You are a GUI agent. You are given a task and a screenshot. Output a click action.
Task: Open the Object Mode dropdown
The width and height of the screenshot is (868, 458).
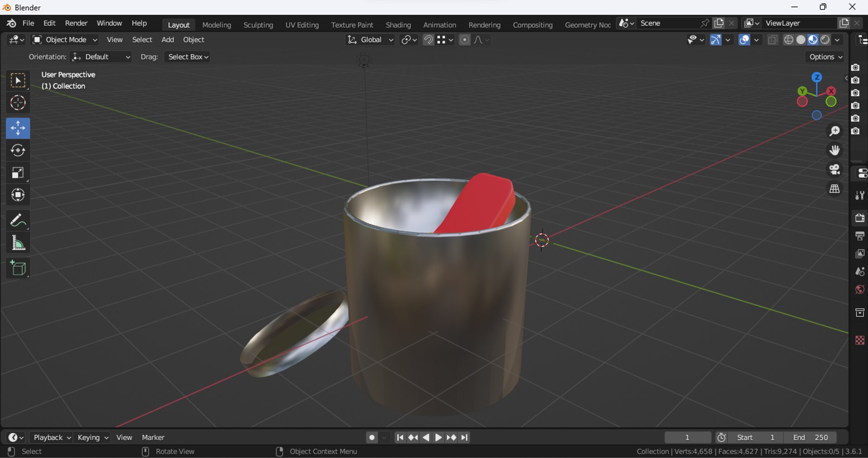point(65,40)
